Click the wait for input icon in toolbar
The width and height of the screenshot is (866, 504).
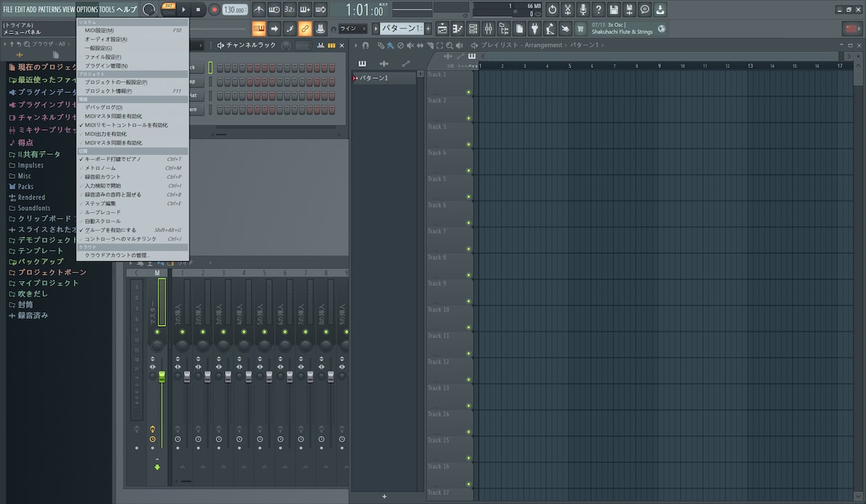[274, 9]
